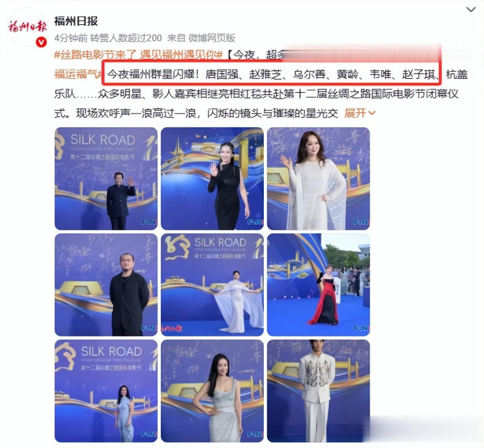484x448 pixels.
Task: Open photo of woman in silver gown
Action: [212, 391]
